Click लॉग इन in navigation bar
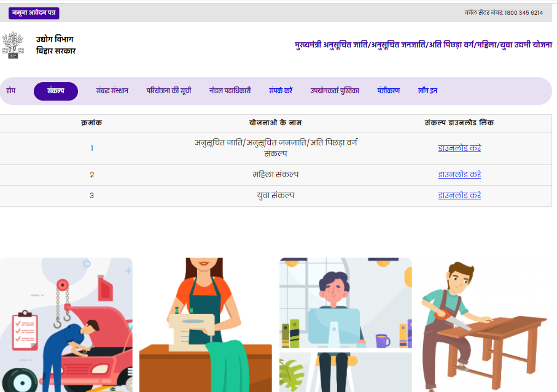 (427, 91)
